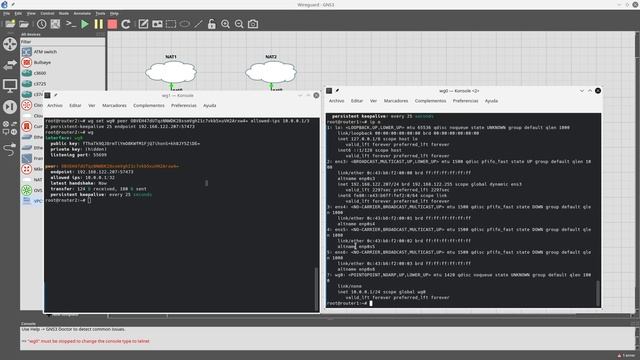Select the NAT1 cloud node
This screenshot has height=360, width=640.
171,72
